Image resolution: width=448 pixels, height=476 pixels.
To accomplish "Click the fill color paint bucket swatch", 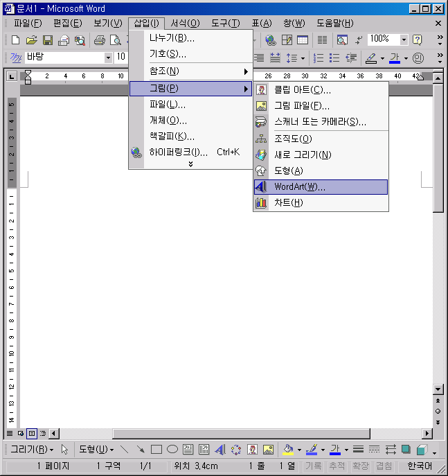I will [288, 450].
